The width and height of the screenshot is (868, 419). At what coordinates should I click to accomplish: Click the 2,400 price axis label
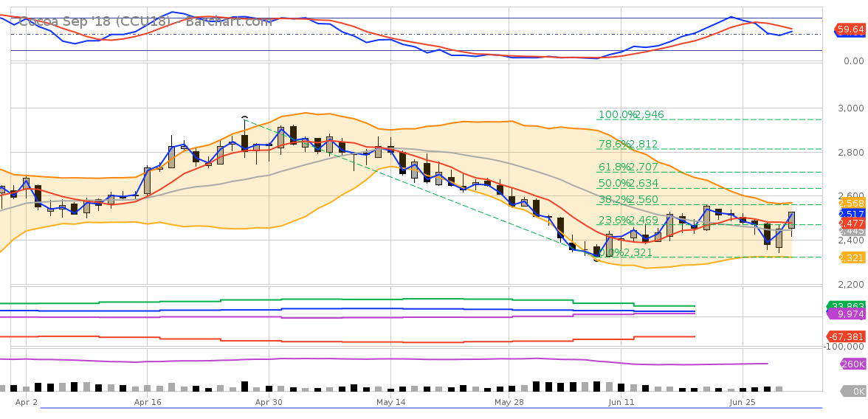tap(852, 240)
